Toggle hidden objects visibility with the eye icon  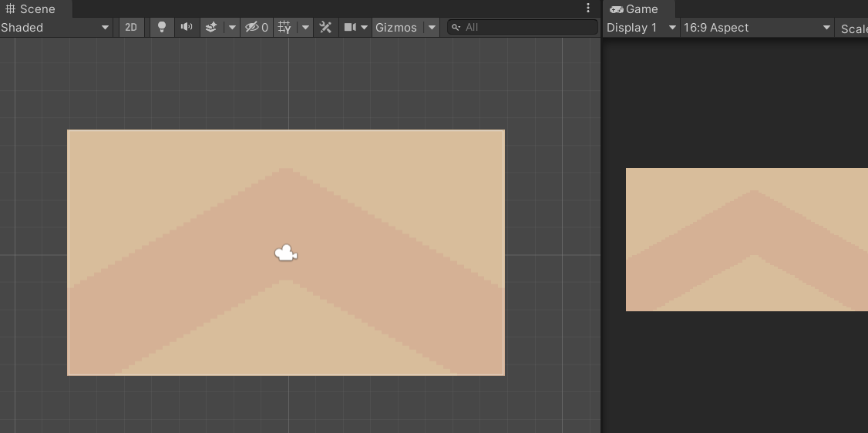[257, 27]
